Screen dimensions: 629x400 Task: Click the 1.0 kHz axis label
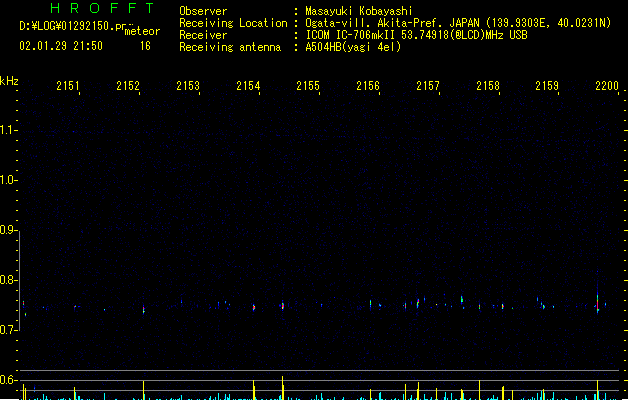(x=8, y=180)
